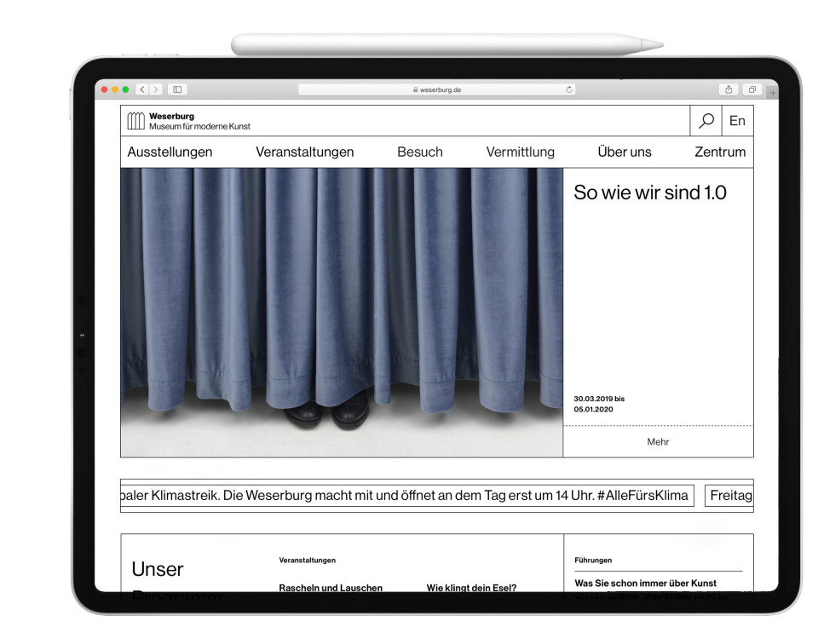The image size is (818, 644).
Task: Open the Veranstaltungen navigation item
Action: click(304, 152)
